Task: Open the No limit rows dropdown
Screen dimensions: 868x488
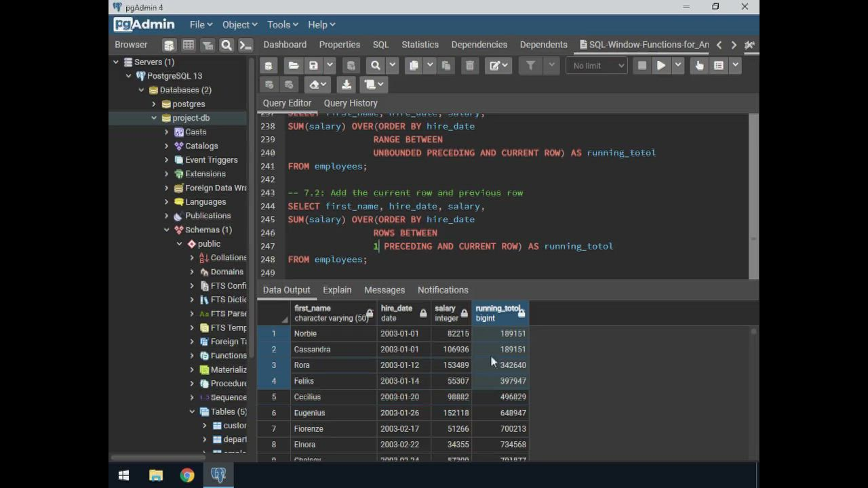Action: [x=597, y=66]
